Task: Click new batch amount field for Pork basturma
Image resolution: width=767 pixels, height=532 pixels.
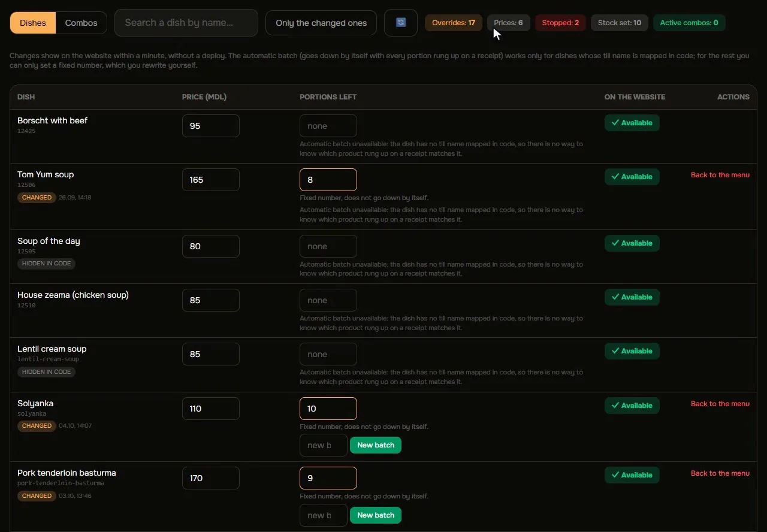Action: [324, 515]
